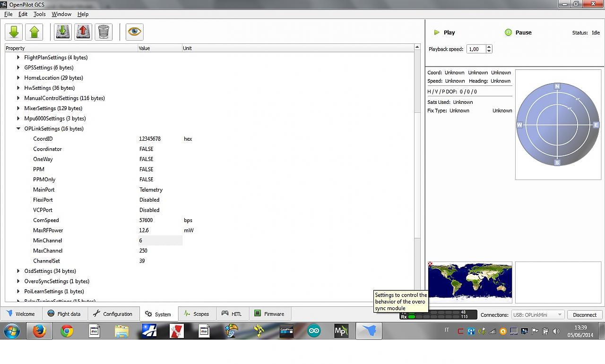Click the save to flash red arrow icon
Screen dimensions: 605x364
coord(83,32)
